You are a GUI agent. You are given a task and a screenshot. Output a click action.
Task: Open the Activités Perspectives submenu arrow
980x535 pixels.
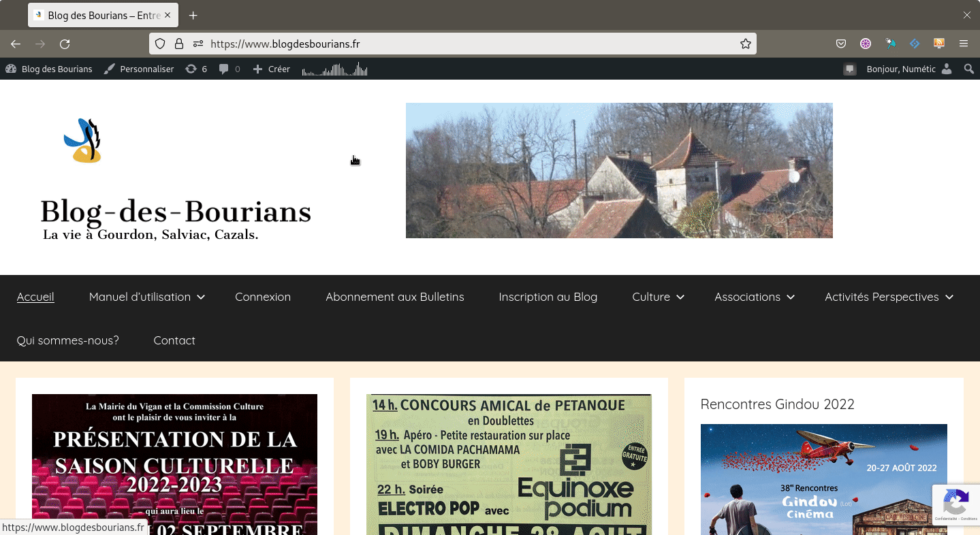[x=949, y=297]
